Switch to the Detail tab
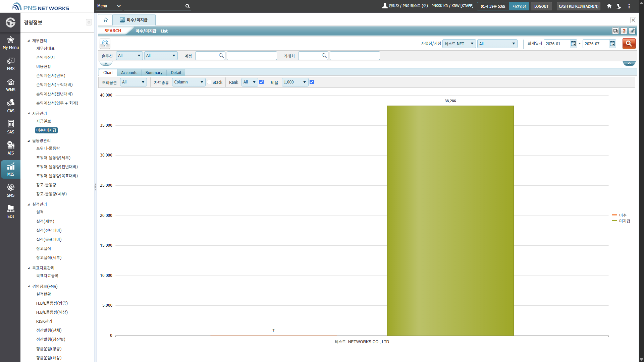 click(x=176, y=73)
